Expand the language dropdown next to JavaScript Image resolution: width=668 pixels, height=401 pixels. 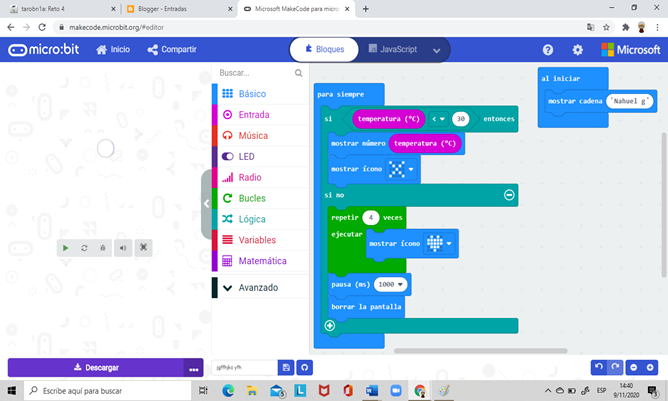437,50
